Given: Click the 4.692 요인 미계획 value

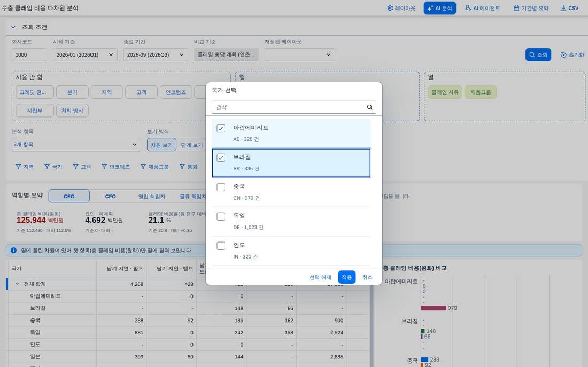Looking at the screenshot, I should click(x=95, y=220).
